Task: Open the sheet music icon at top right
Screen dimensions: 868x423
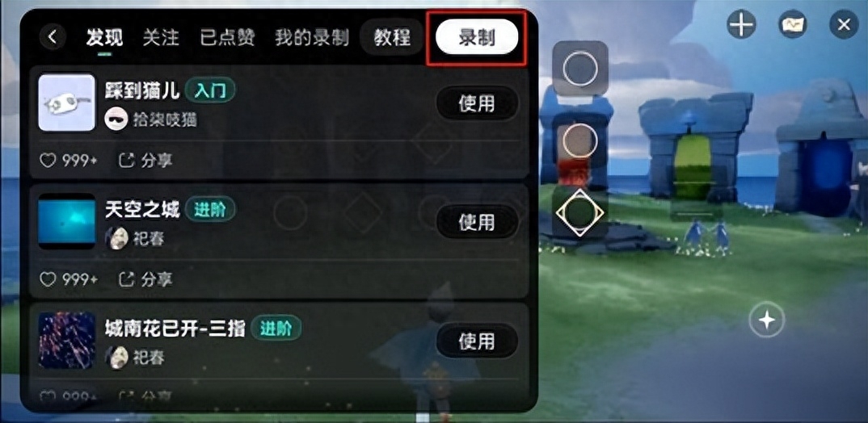Action: [793, 24]
